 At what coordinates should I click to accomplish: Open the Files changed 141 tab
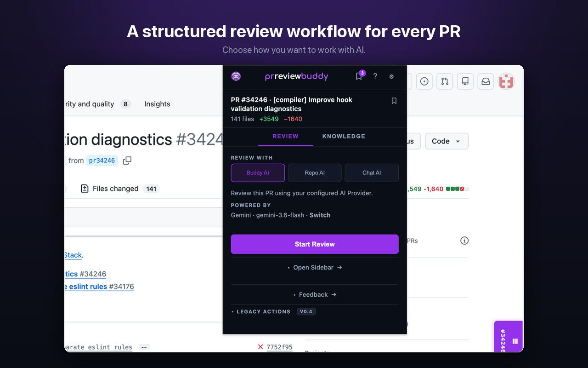[x=120, y=189]
